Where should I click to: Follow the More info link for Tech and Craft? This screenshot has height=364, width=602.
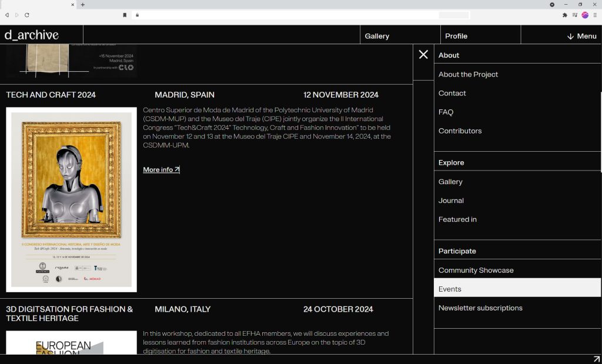(x=161, y=170)
